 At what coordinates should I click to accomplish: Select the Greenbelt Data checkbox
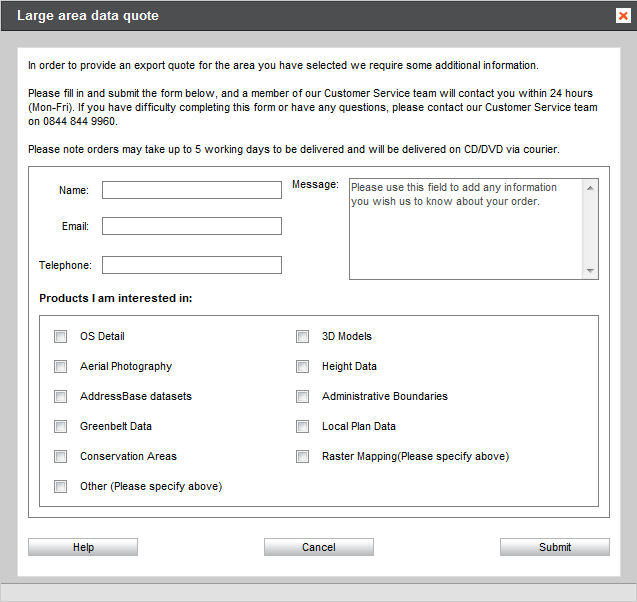coord(61,427)
